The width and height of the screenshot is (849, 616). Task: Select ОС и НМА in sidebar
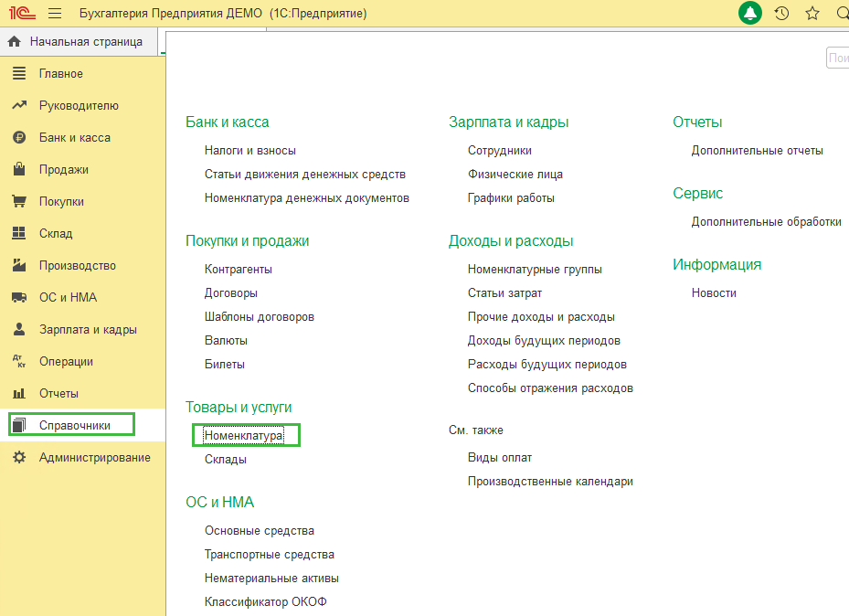[69, 297]
